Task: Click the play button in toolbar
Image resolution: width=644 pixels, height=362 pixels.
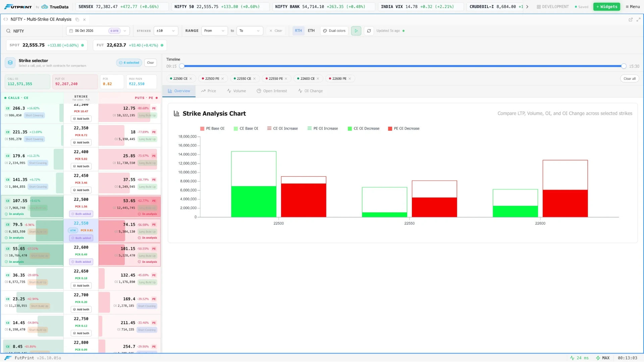Action: click(356, 31)
